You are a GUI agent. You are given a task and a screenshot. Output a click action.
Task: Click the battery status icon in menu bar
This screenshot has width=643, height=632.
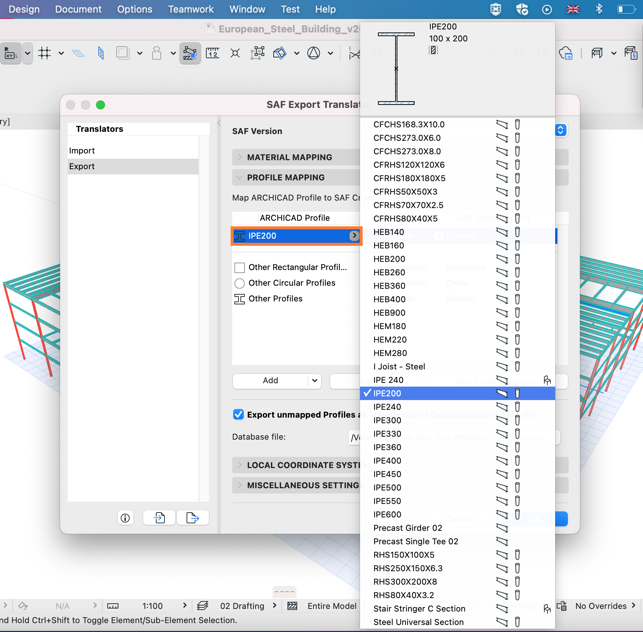point(626,9)
